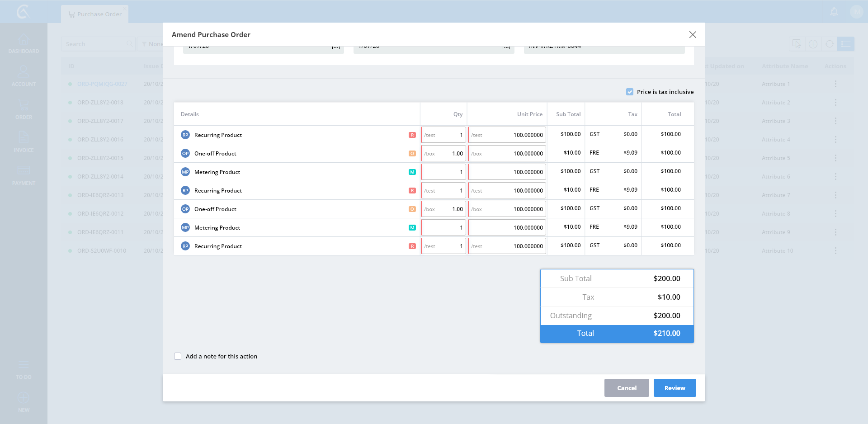Open actions menu for Attribute 1 row
Image resolution: width=868 pixels, height=424 pixels.
pyautogui.click(x=835, y=84)
